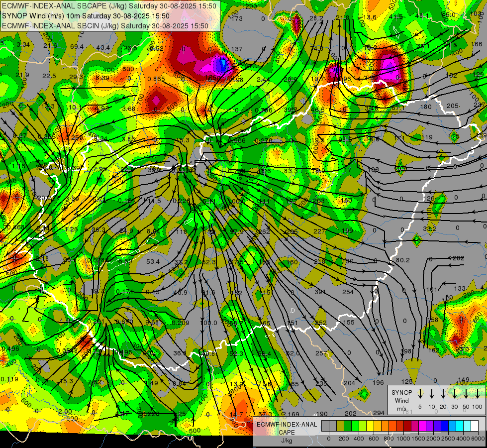
Task: Click the map value '262'
Action: point(264,231)
